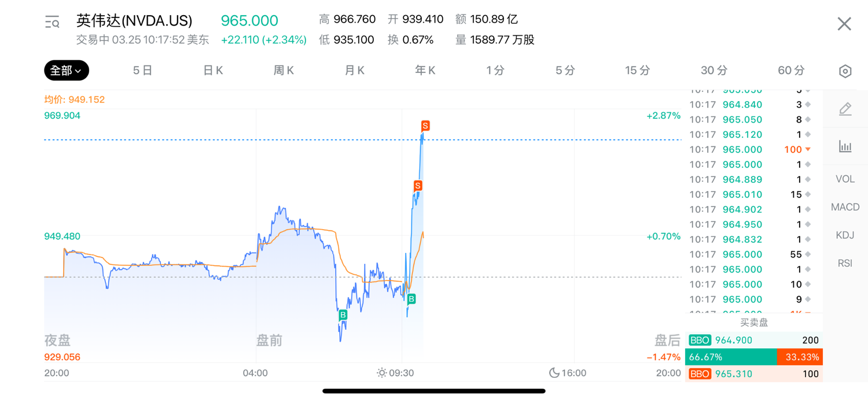Click the lower S sell marker
Viewport: 868px width, 401px height.
point(418,185)
